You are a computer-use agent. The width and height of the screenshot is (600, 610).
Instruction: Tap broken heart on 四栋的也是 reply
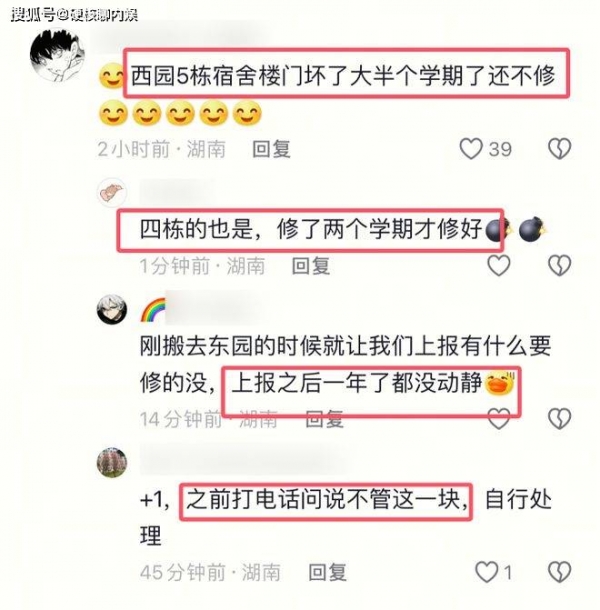coord(560,266)
